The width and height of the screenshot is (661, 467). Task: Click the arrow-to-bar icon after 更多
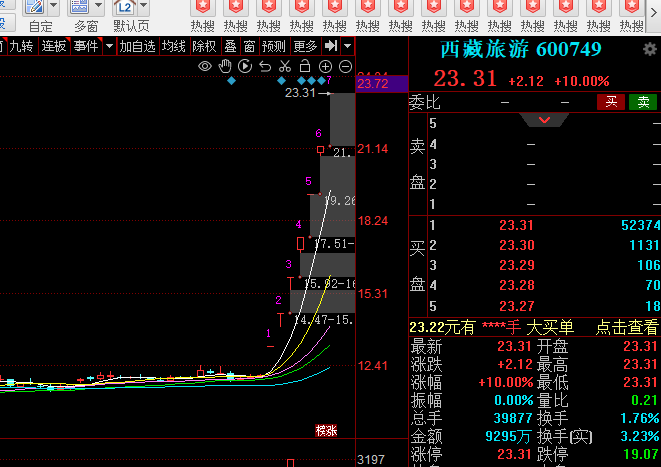pyautogui.click(x=331, y=46)
